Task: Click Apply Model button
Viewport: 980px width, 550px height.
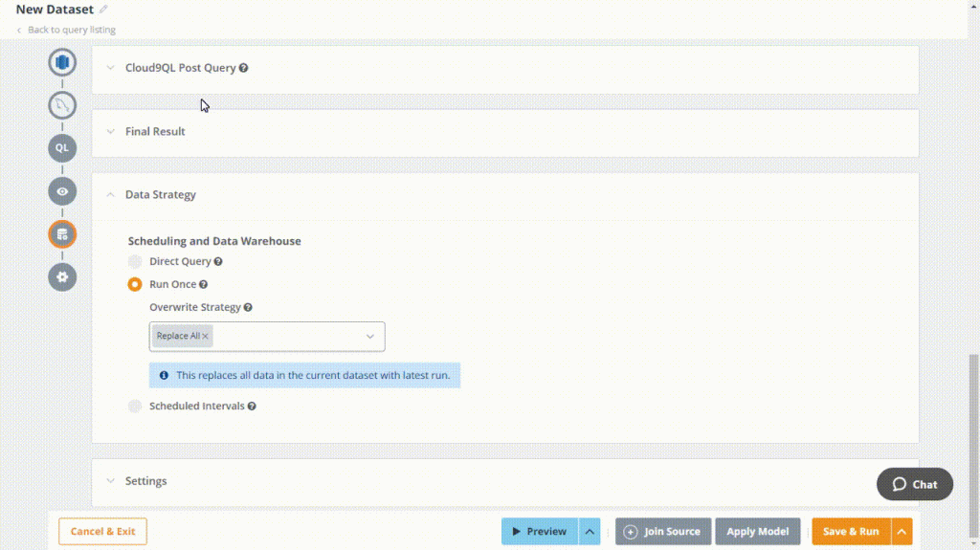Action: click(758, 532)
